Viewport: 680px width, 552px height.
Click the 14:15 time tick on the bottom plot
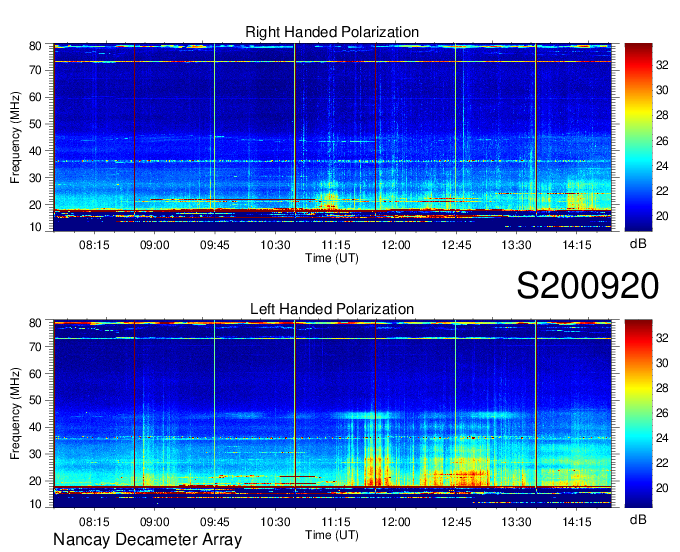[x=577, y=522]
